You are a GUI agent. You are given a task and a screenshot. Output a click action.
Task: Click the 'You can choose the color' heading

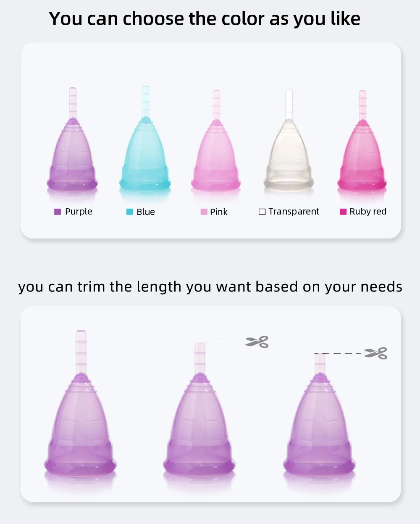pyautogui.click(x=205, y=19)
